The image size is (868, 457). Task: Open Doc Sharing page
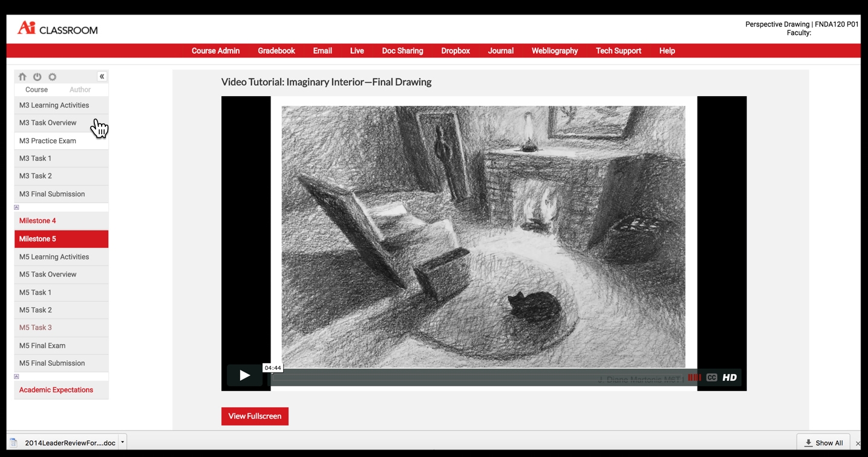click(x=403, y=51)
